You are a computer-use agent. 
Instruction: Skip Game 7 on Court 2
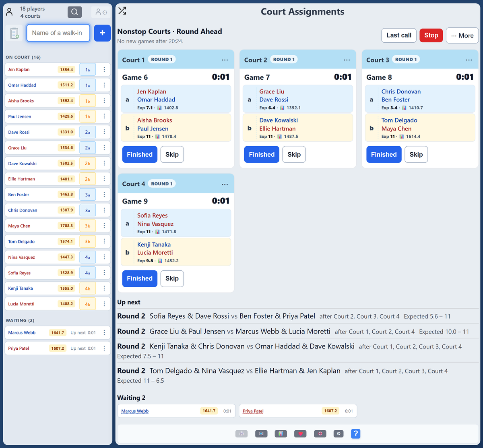[x=294, y=154]
